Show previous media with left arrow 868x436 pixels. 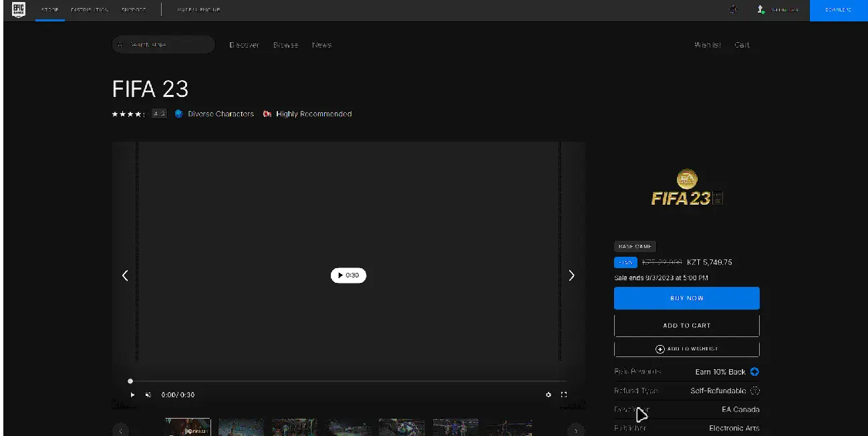(x=125, y=276)
